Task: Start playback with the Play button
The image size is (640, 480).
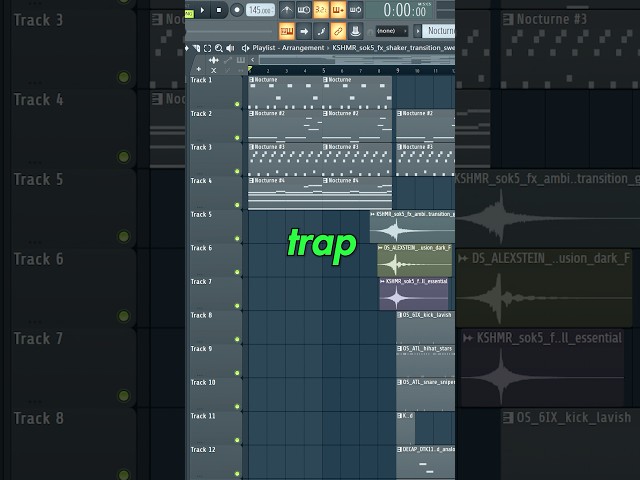Action: (202, 10)
